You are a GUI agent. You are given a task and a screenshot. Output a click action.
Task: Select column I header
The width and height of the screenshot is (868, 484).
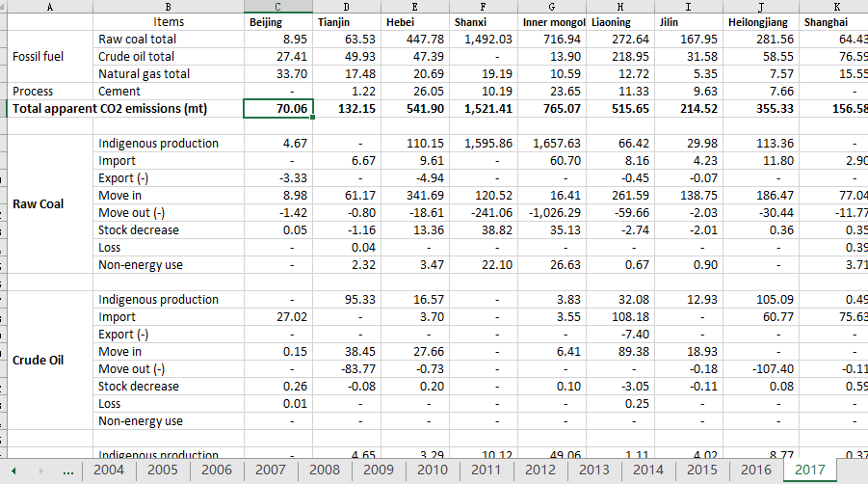tap(689, 7)
